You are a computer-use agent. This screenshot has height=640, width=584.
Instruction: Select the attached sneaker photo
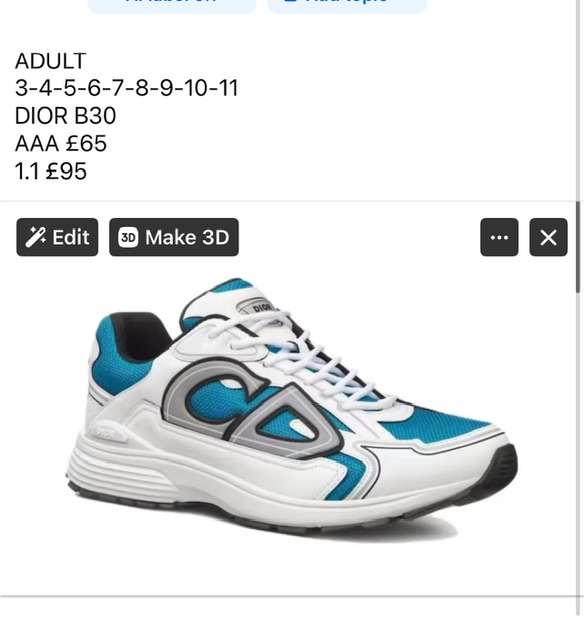[292, 408]
